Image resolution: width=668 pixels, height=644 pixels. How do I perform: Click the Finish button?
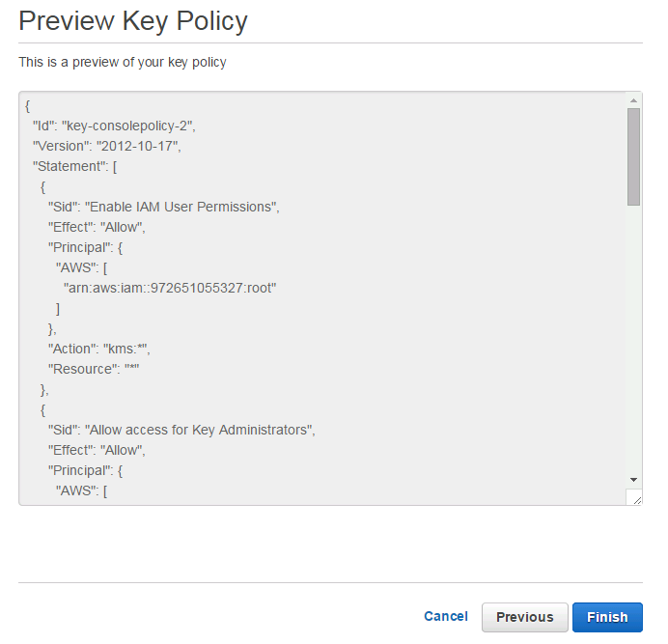coord(607,617)
